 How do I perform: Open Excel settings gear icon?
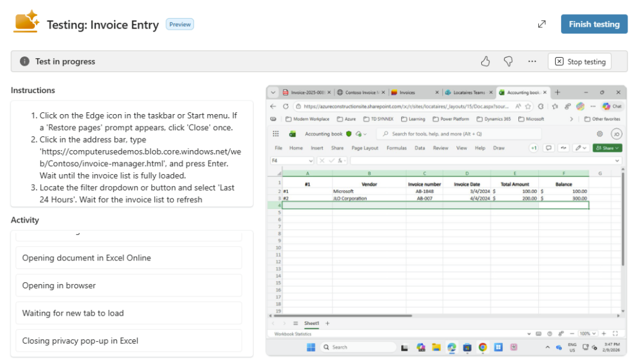pos(600,134)
